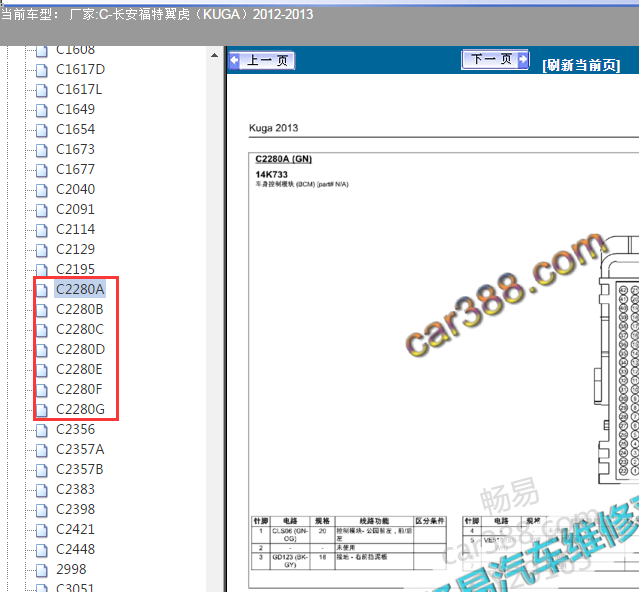639x592 pixels.
Task: Open the C2280C connector page
Action: pyautogui.click(x=80, y=329)
